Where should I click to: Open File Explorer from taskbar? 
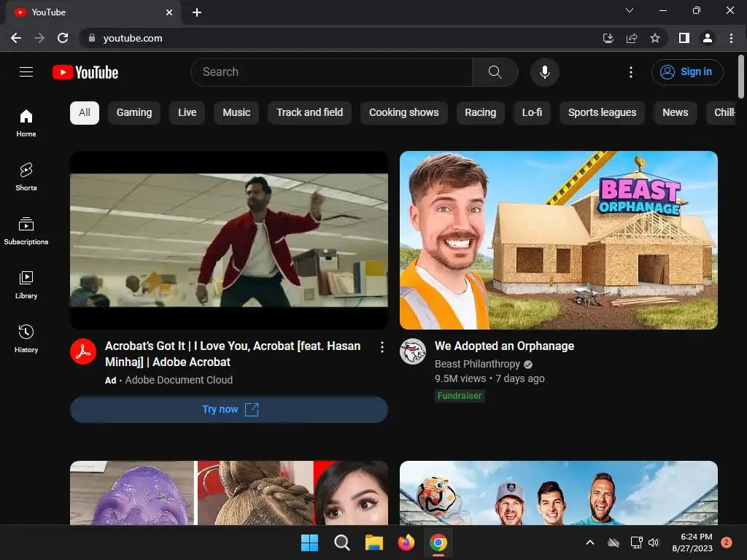click(x=374, y=542)
